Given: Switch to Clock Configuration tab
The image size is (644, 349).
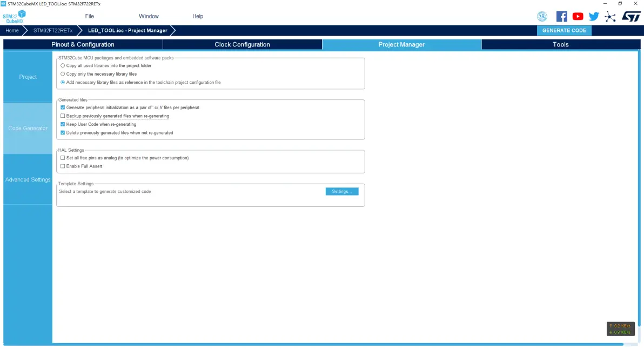Looking at the screenshot, I should (x=243, y=44).
